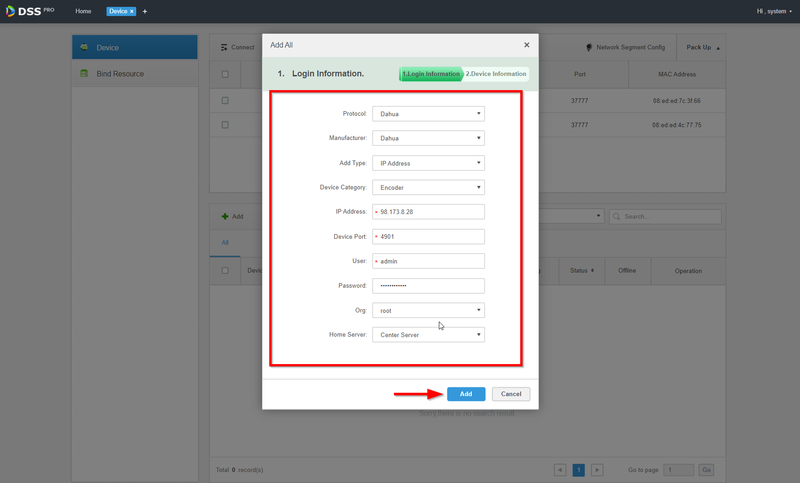The height and width of the screenshot is (483, 800).
Task: Click the Bind Resource sidebar icon
Action: (84, 73)
